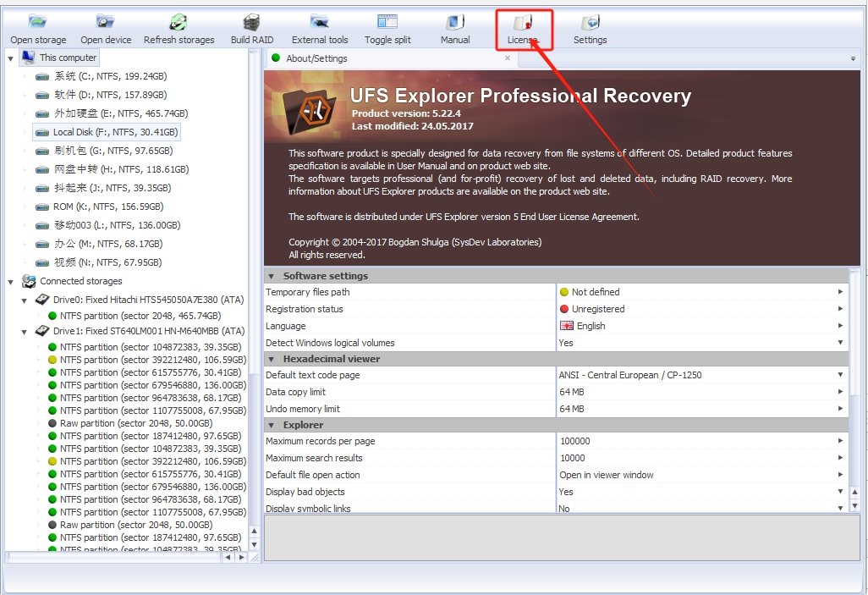This screenshot has width=868, height=595.
Task: Switch to the About/Settings tab
Action: pos(392,58)
